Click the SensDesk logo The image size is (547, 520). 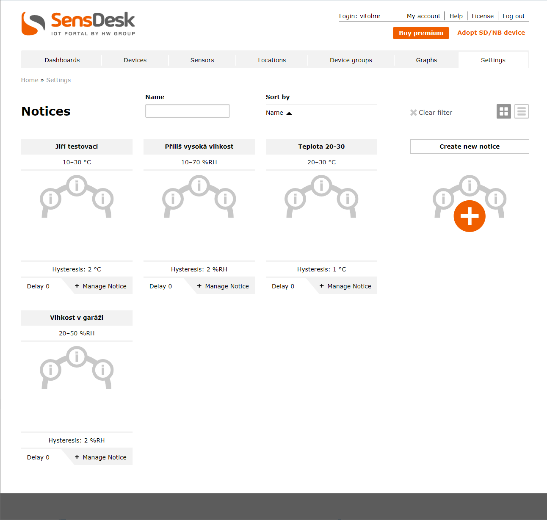point(78,24)
